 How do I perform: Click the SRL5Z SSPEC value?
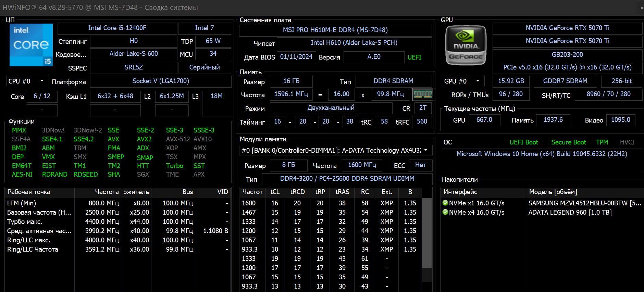[134, 67]
